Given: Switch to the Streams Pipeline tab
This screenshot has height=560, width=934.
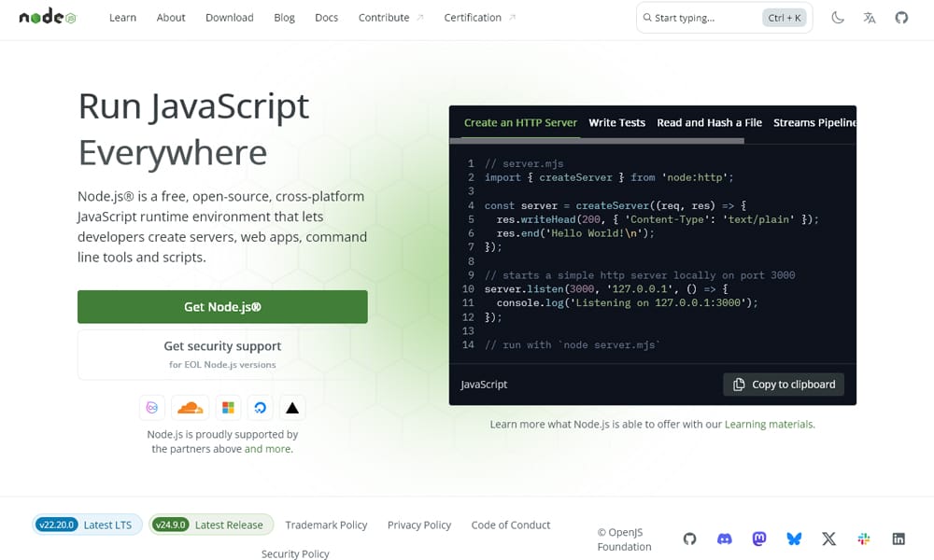Looking at the screenshot, I should pyautogui.click(x=814, y=122).
